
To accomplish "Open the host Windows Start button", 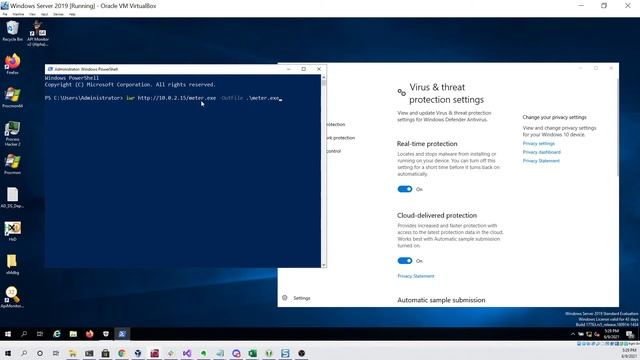I will pyautogui.click(x=7, y=353).
